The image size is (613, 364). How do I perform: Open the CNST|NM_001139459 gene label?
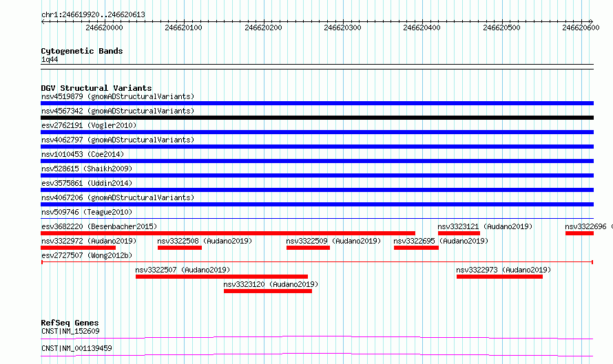click(76, 348)
